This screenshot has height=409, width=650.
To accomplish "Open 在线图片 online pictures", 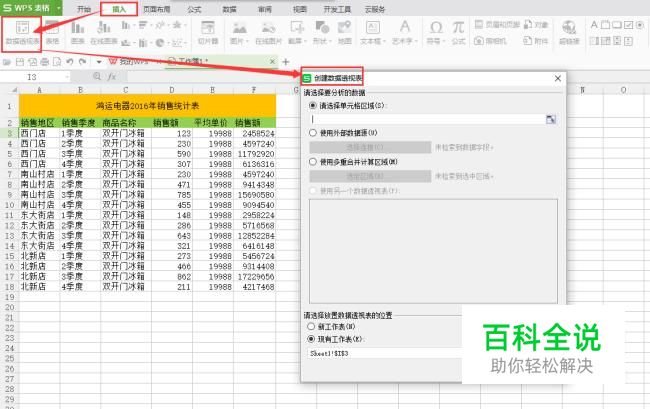I will pyautogui.click(x=269, y=28).
